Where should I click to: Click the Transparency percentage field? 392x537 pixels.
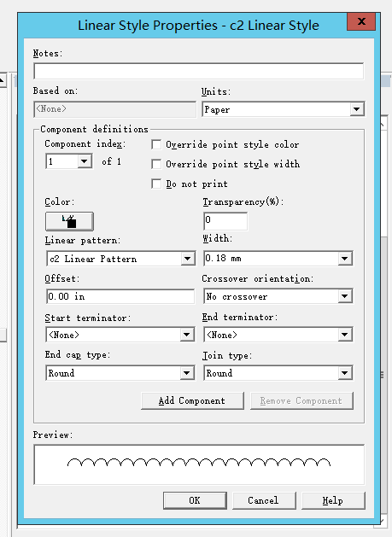pyautogui.click(x=225, y=221)
